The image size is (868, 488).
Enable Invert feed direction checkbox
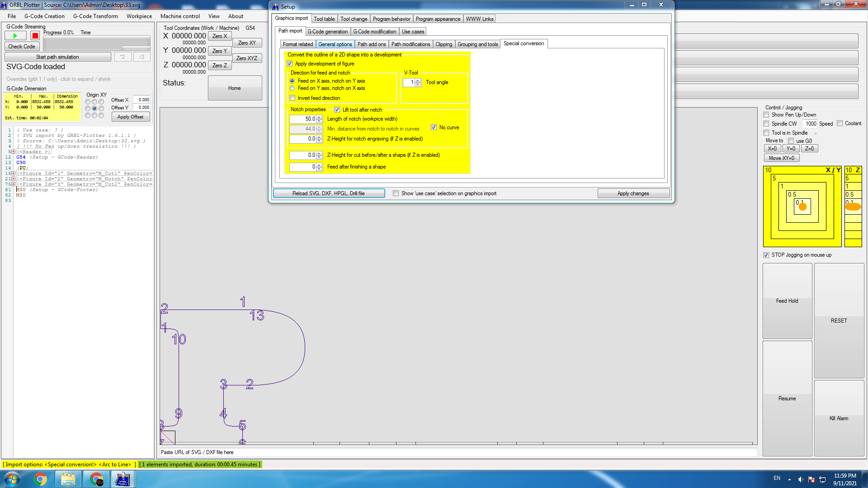(292, 98)
